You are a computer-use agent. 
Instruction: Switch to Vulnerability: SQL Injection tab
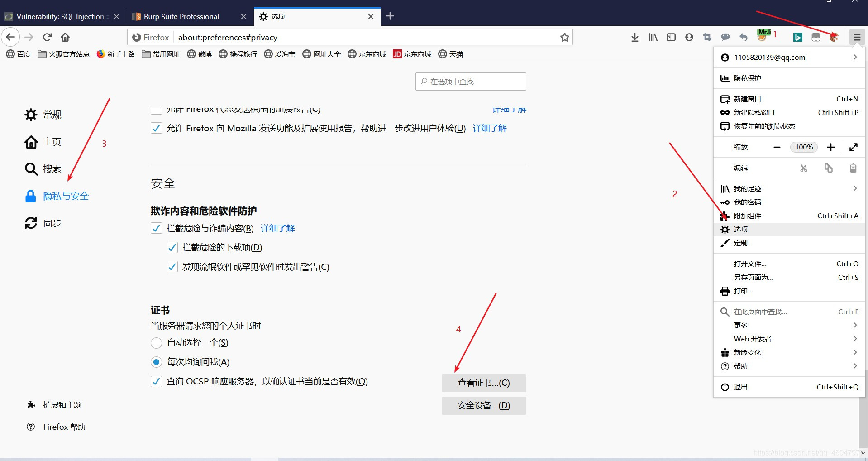click(60, 16)
